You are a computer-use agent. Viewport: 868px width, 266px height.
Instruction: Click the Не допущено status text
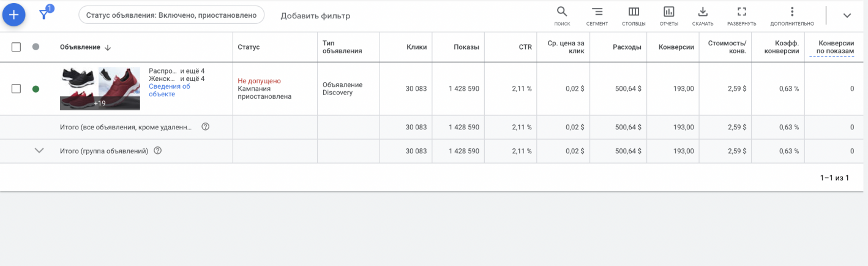click(259, 81)
